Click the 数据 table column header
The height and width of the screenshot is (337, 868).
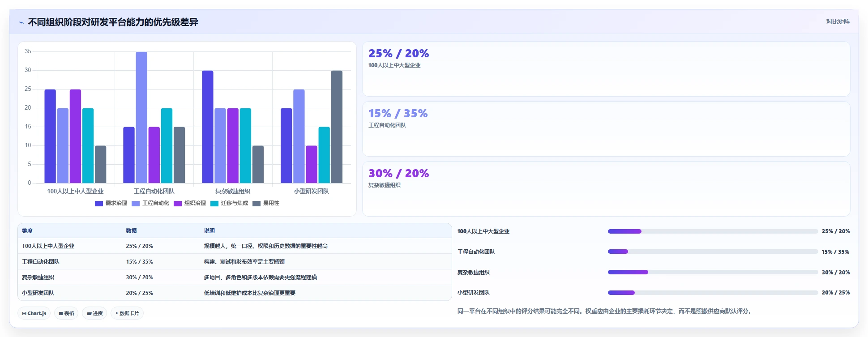[x=131, y=231]
